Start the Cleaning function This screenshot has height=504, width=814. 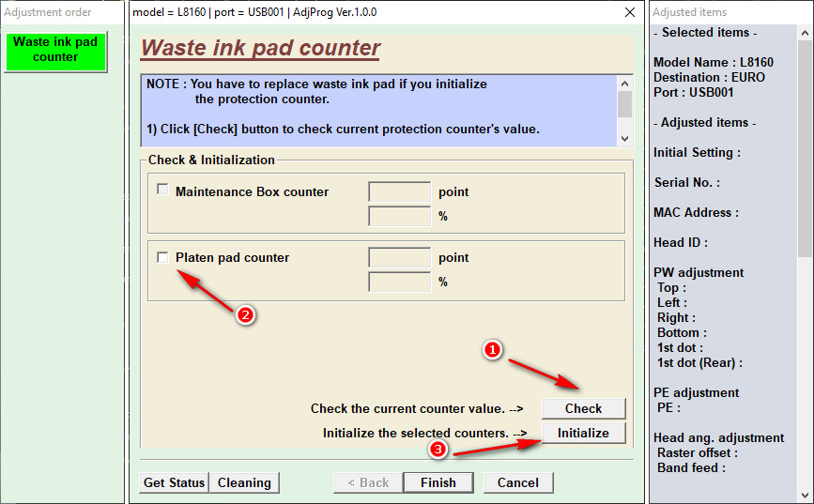[244, 482]
